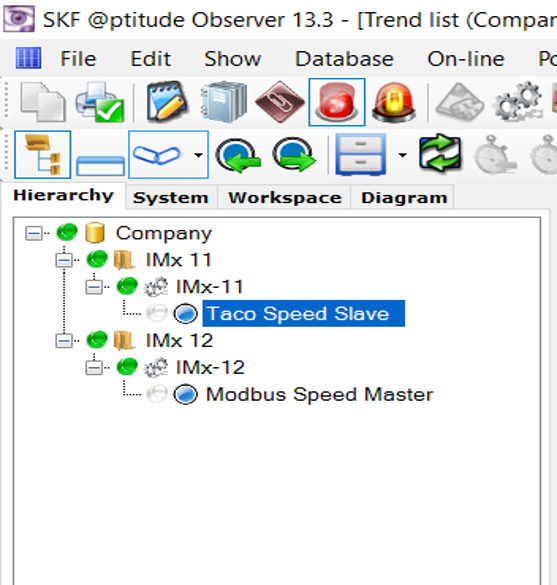
Task: Open the dropdown arrow beside chain link
Action: (199, 154)
